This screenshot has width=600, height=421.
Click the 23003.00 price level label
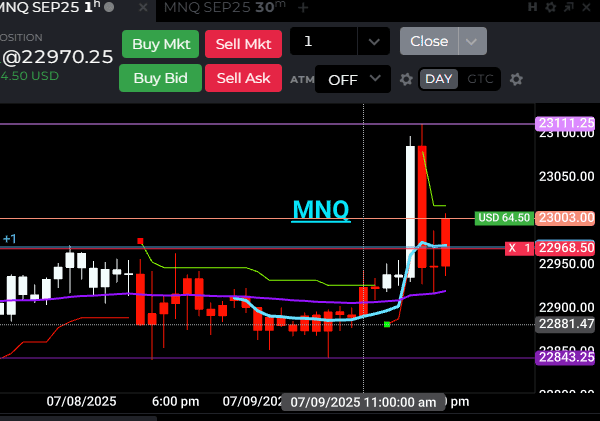(x=566, y=218)
